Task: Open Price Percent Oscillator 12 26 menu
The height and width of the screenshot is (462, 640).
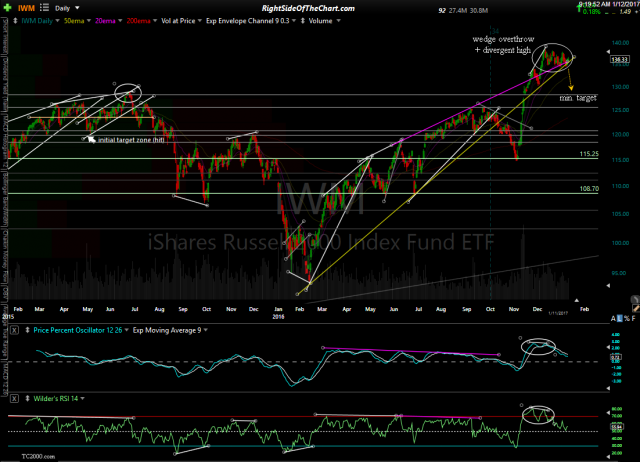Action: coord(127,330)
